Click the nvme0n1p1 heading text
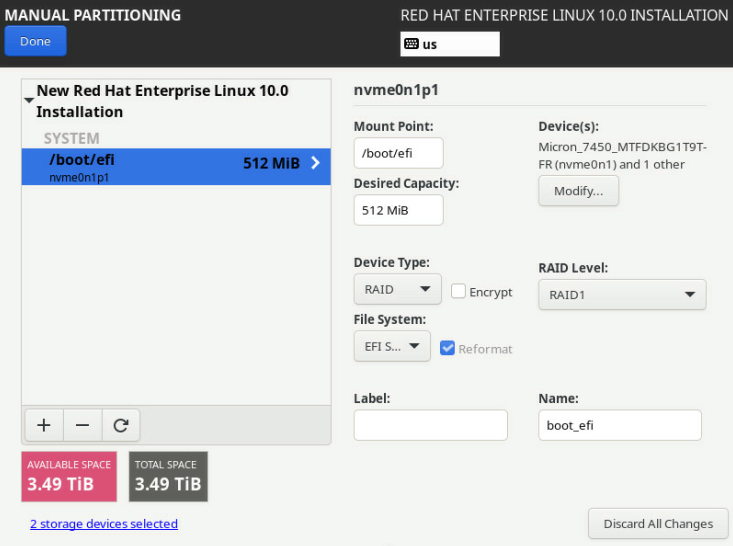Viewport: 733px width, 546px height. click(x=396, y=89)
